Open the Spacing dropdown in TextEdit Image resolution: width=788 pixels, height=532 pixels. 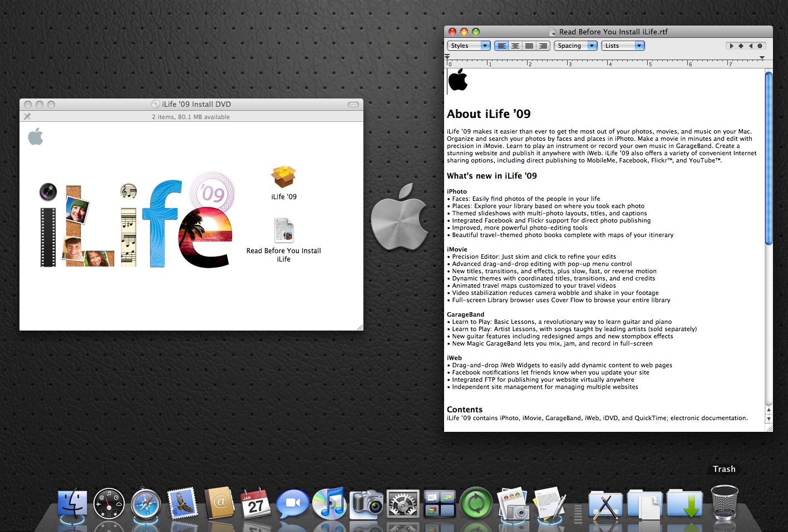pos(575,46)
